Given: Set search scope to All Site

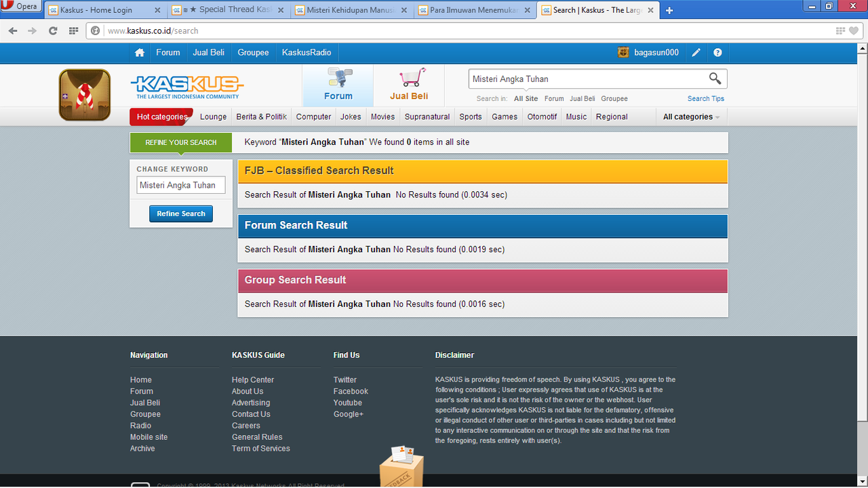Looking at the screenshot, I should pyautogui.click(x=526, y=98).
